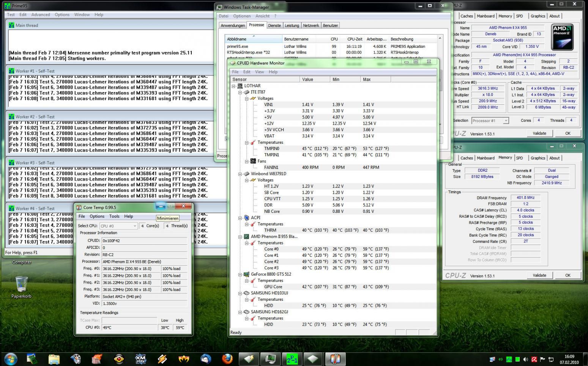
Task: Click the CPUID Hardware Monitor title icon
Action: coord(233,63)
